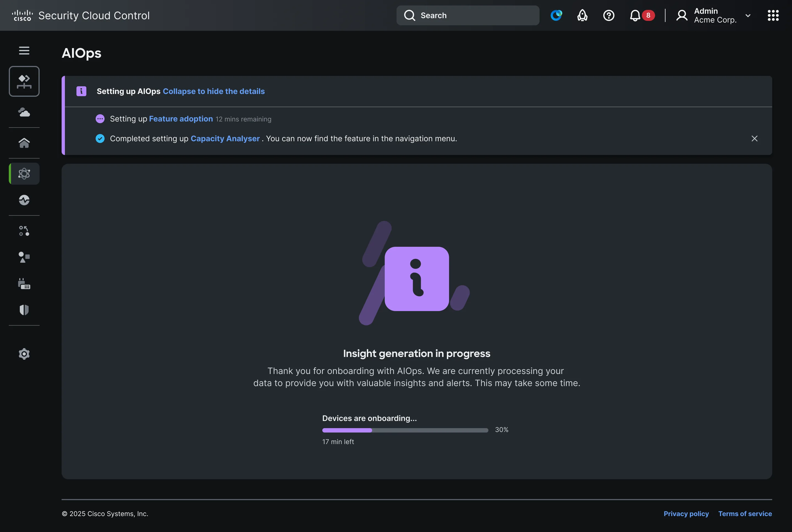
Task: Open the Capacity Analyser link
Action: pos(225,138)
